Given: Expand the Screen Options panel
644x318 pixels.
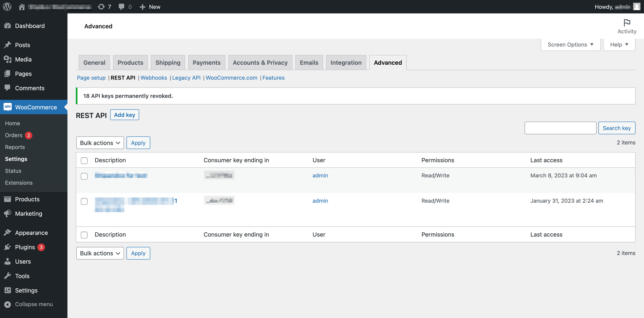Looking at the screenshot, I should click(570, 45).
